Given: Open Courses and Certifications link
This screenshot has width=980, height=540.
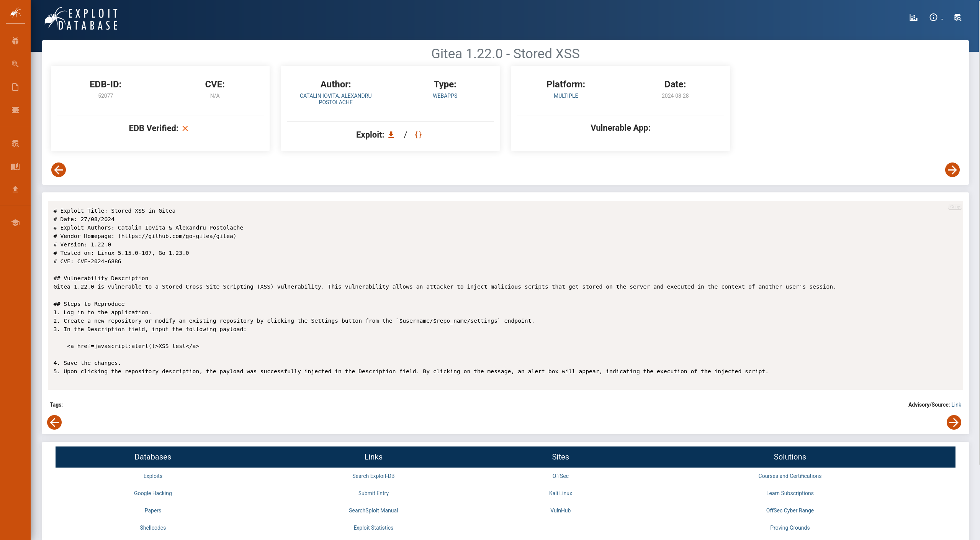Looking at the screenshot, I should pyautogui.click(x=790, y=476).
